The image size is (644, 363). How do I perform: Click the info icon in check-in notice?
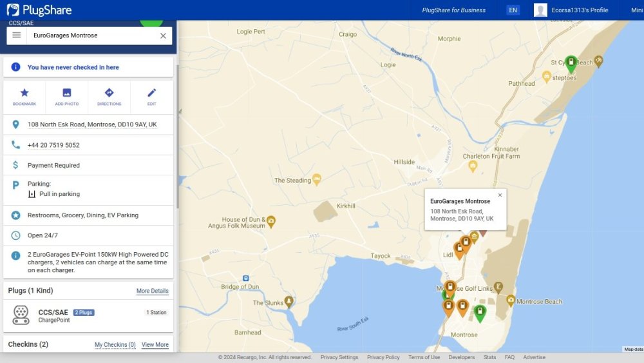(x=15, y=67)
